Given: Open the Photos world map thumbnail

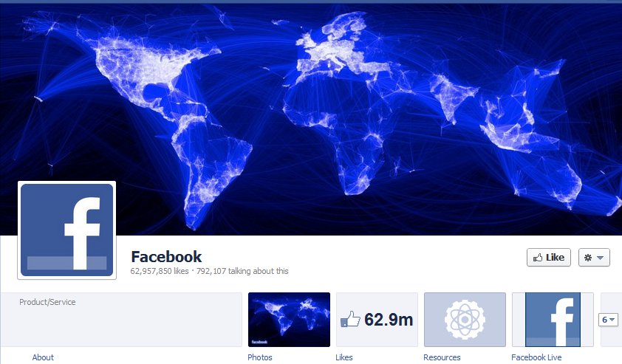Looking at the screenshot, I should [289, 320].
